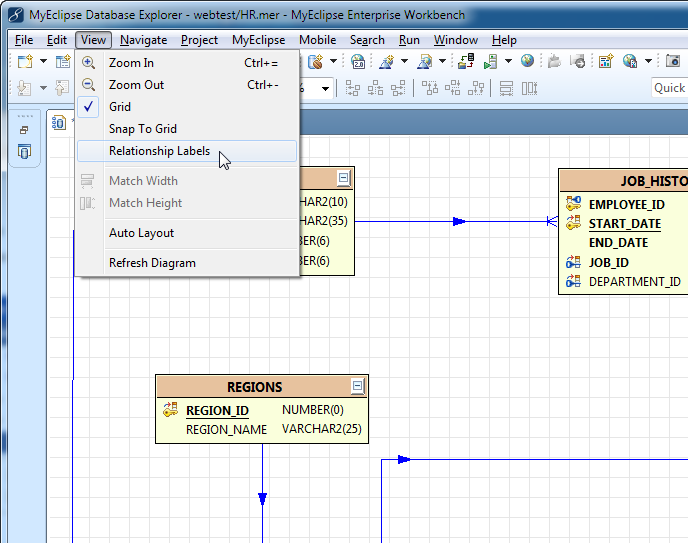
Task: Collapse the REGIONS table box
Action: [357, 387]
